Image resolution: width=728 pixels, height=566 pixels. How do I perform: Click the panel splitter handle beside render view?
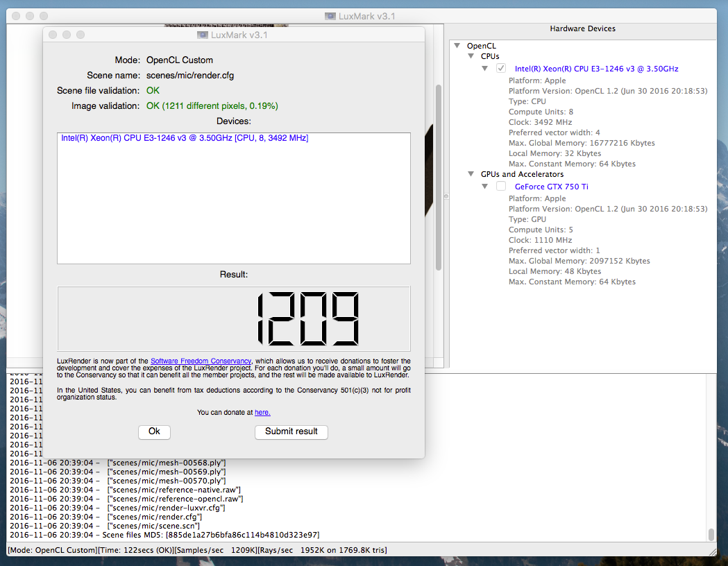(x=446, y=196)
